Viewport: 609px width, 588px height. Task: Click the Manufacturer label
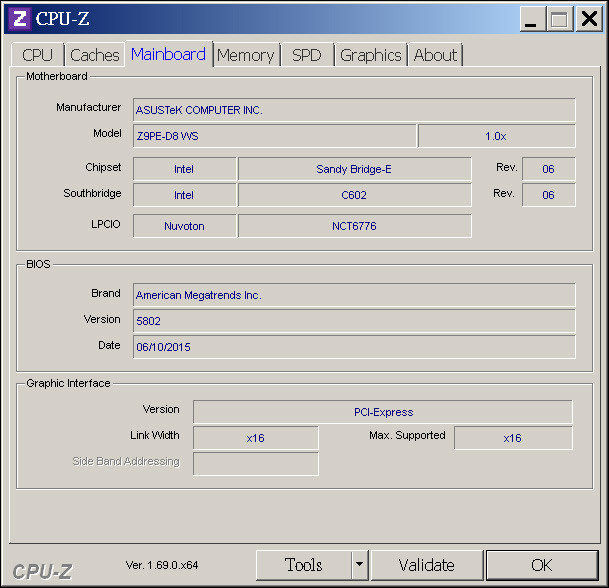click(89, 107)
